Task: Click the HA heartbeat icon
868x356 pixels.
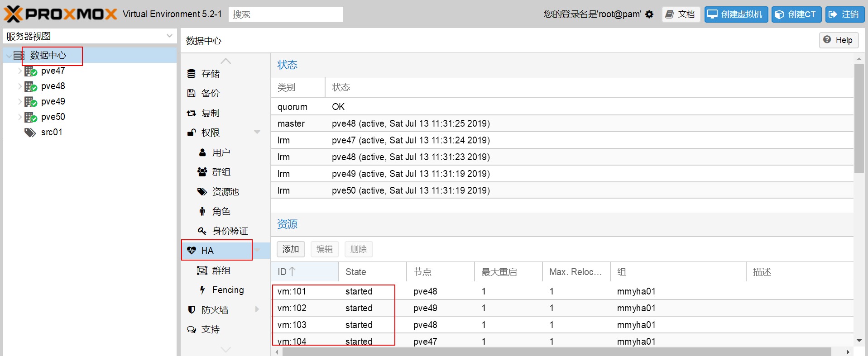Action: [x=192, y=251]
